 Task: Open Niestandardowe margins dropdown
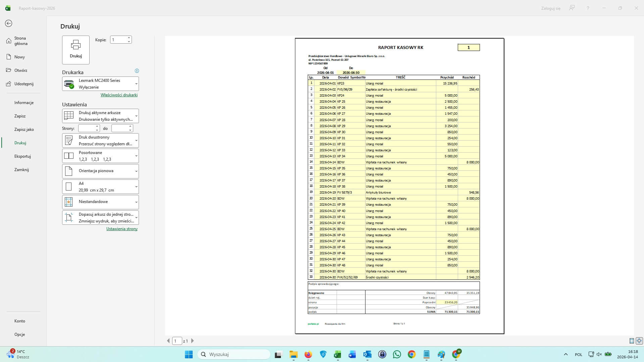(x=100, y=202)
